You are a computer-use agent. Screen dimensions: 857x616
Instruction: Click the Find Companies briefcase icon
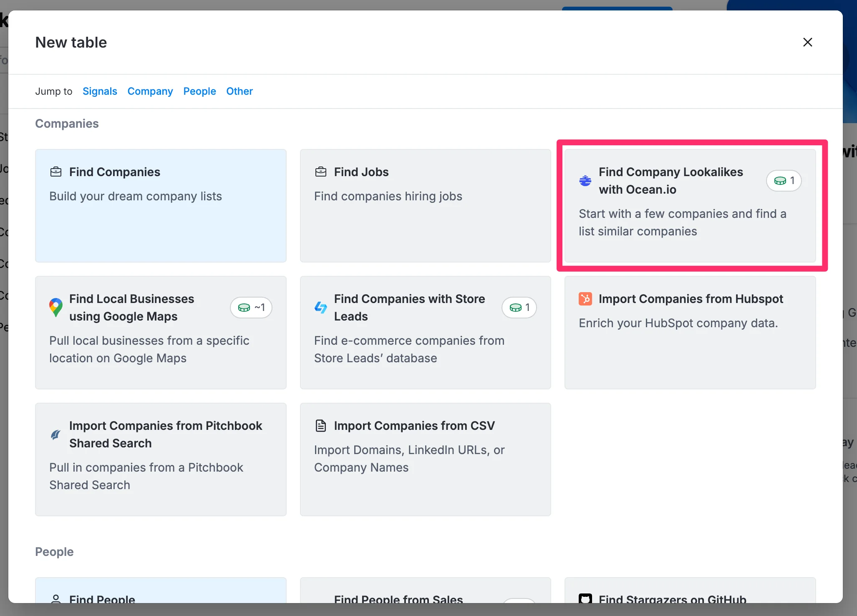pos(56,172)
